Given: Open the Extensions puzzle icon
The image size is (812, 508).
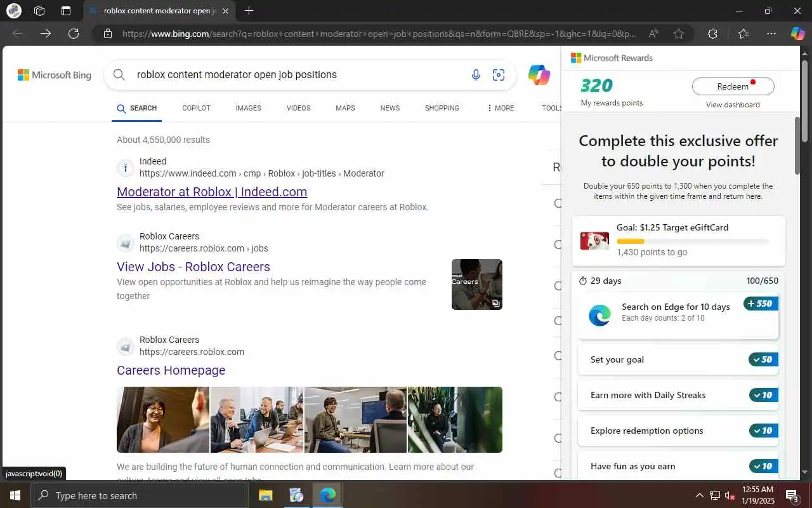Looking at the screenshot, I should click(712, 34).
